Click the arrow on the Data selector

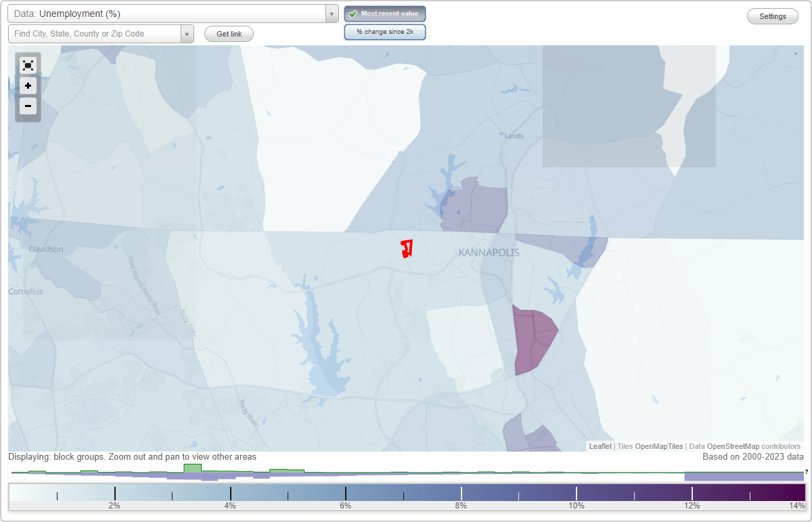point(330,13)
